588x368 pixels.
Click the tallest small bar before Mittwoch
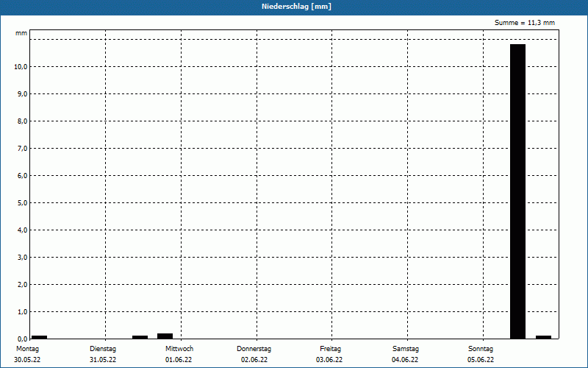point(165,336)
